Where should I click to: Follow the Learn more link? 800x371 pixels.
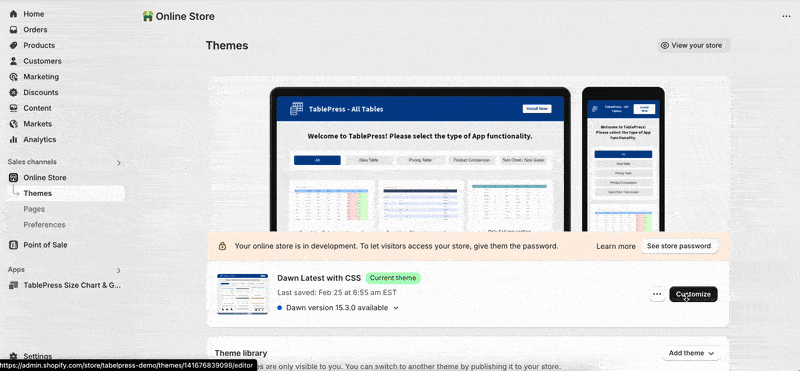pyautogui.click(x=616, y=246)
